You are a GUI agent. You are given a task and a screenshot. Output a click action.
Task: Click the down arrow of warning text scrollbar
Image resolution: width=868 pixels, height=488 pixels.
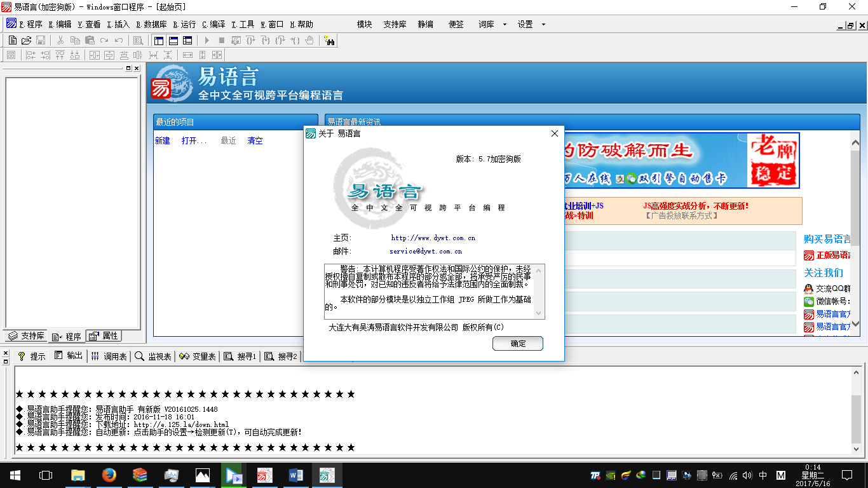pos(539,313)
